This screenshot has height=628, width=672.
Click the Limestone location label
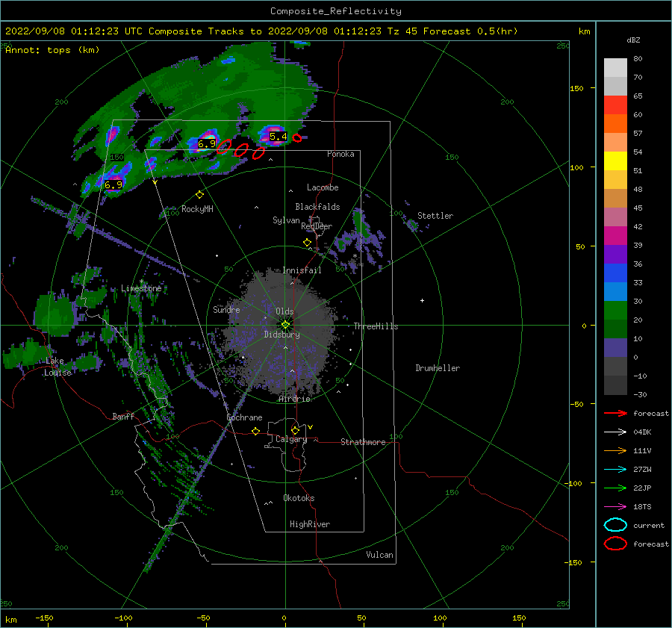coord(141,288)
